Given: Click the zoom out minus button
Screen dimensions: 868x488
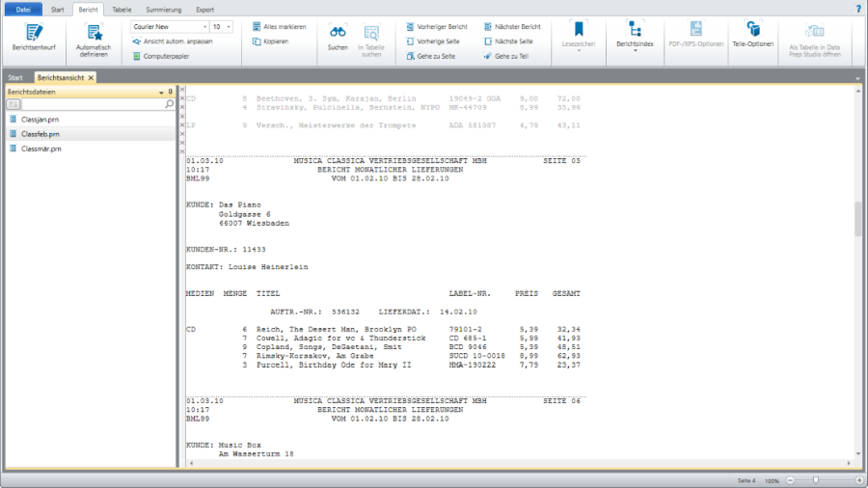Looking at the screenshot, I should [791, 480].
